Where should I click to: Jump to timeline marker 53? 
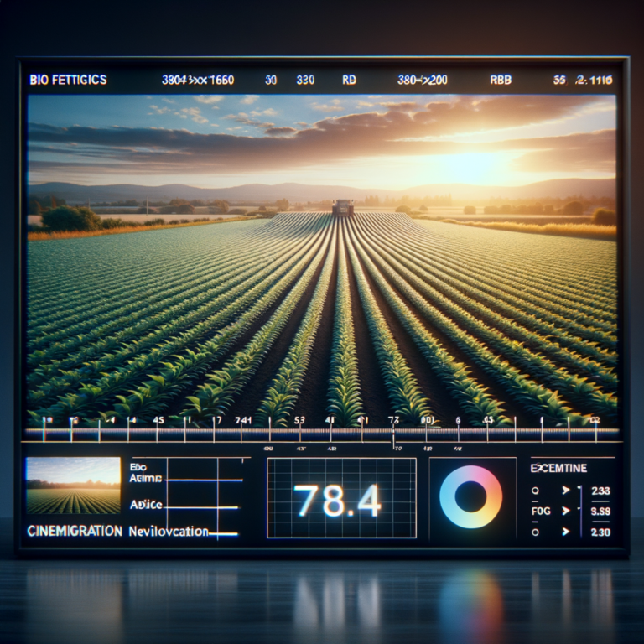(299, 420)
